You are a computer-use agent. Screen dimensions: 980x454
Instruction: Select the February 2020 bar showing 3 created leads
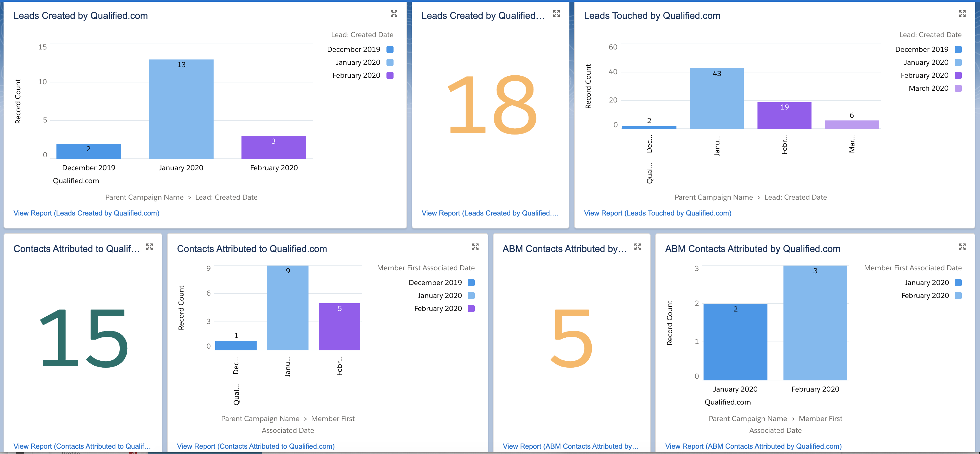(274, 148)
